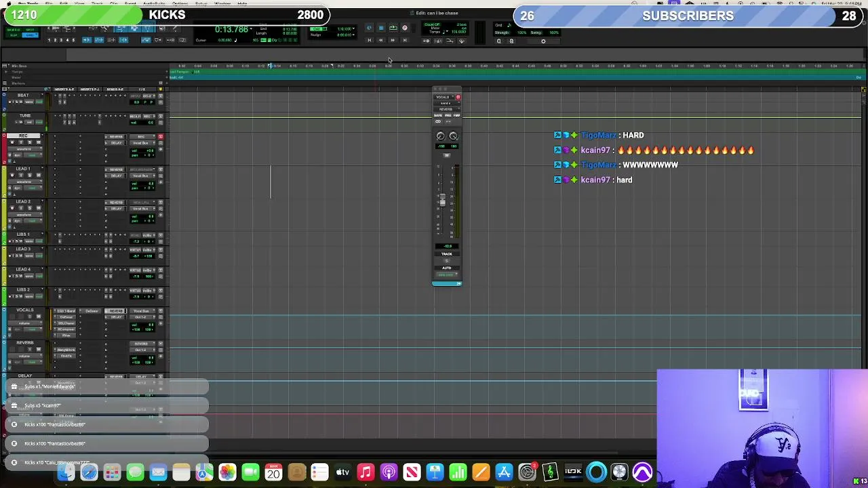The width and height of the screenshot is (868, 488).
Task: Open the REC track waveform view selector
Action: click(x=24, y=149)
